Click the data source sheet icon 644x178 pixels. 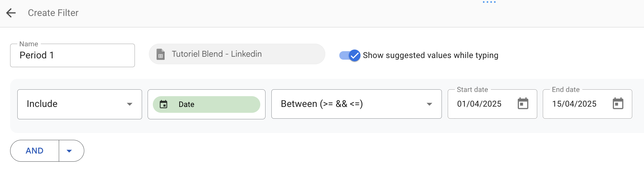tap(160, 54)
